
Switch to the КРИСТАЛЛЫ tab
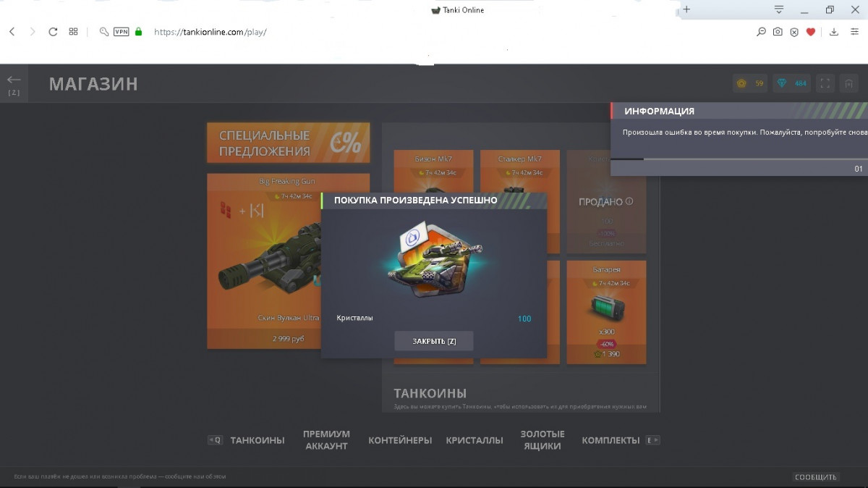click(x=475, y=440)
